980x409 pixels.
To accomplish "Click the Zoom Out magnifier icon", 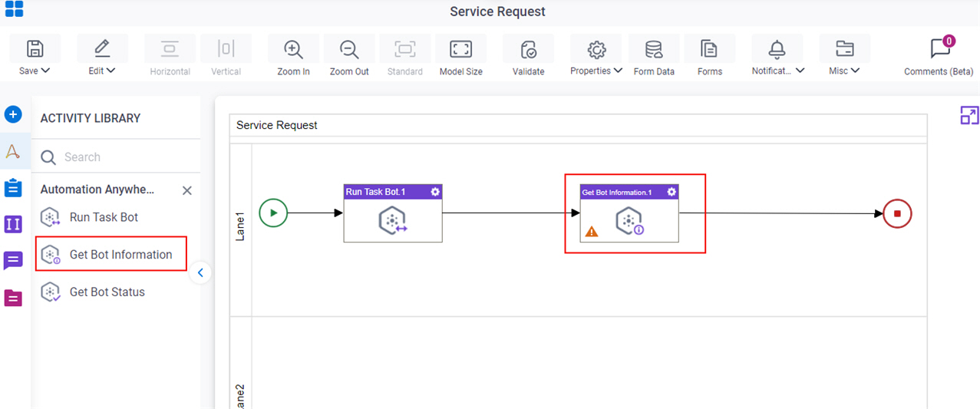I will tap(349, 49).
